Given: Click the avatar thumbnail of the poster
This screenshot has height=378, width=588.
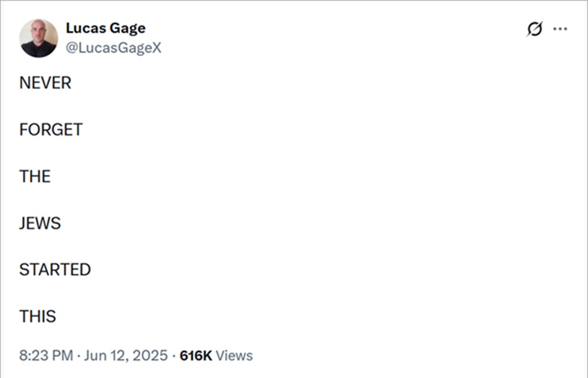Looking at the screenshot, I should (x=39, y=38).
